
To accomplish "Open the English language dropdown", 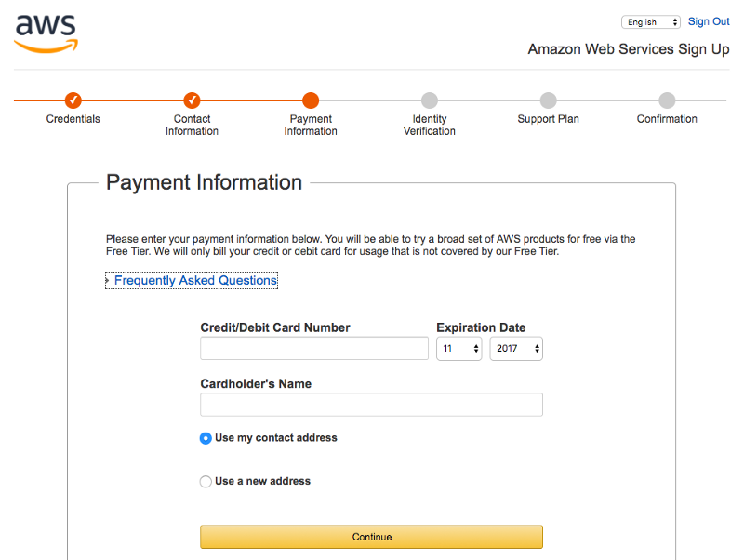I will point(650,21).
